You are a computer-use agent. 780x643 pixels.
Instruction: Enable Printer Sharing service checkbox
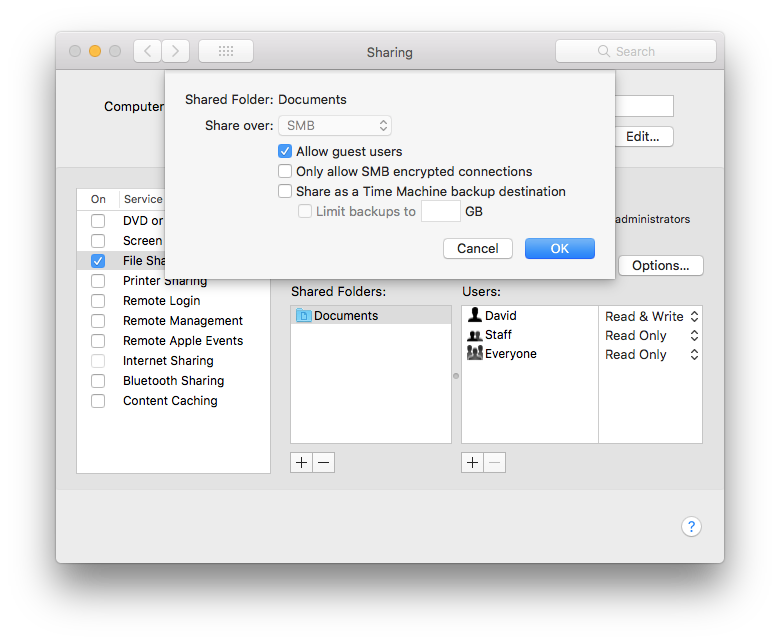click(x=98, y=280)
